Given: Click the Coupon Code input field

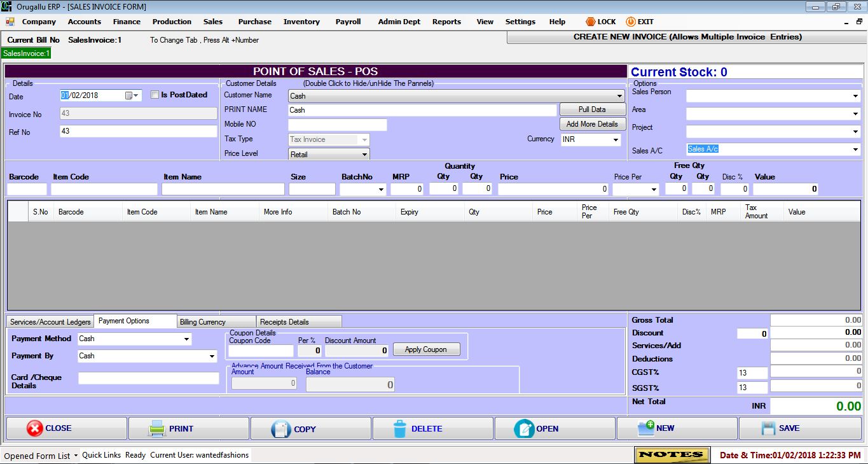Looking at the screenshot, I should click(261, 351).
